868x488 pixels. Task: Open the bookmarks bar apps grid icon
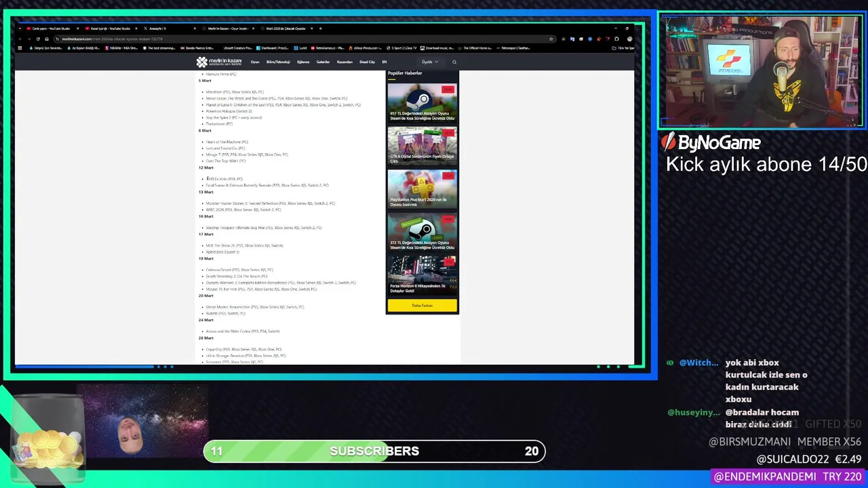(20, 48)
